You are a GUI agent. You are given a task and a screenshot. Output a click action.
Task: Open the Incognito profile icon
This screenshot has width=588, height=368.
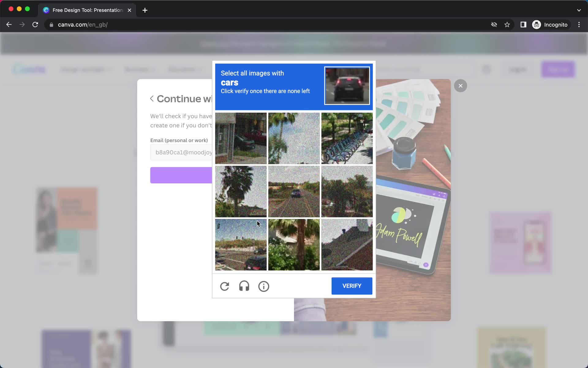tap(536, 25)
